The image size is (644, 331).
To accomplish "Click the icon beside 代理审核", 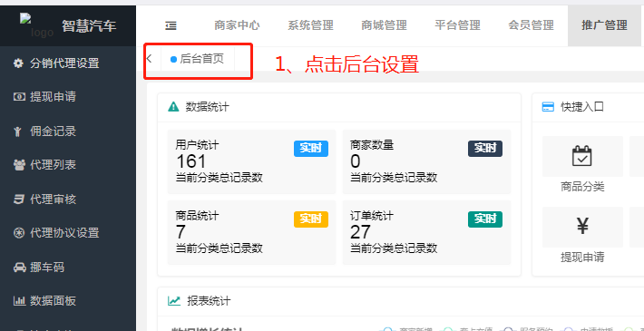I will pos(19,200).
